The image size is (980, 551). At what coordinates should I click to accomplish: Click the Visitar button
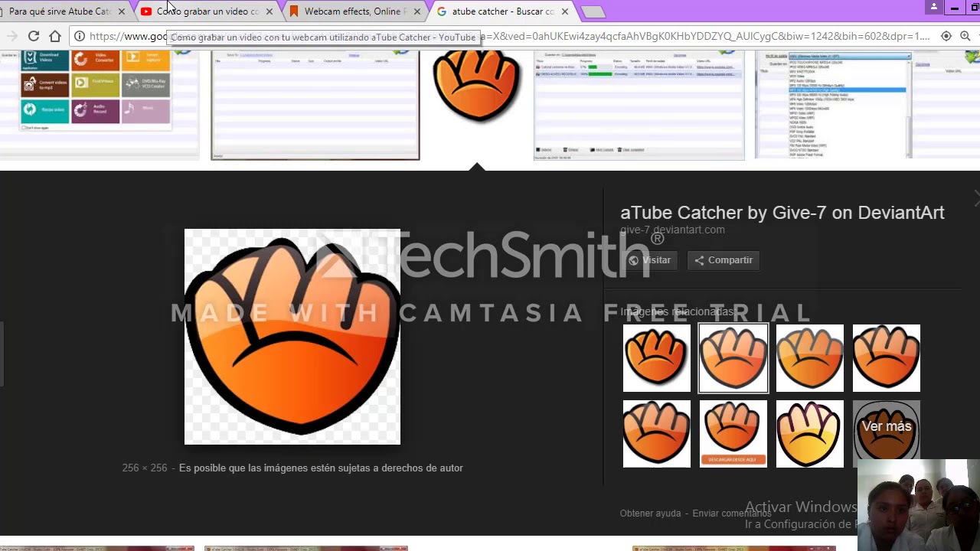coord(649,260)
